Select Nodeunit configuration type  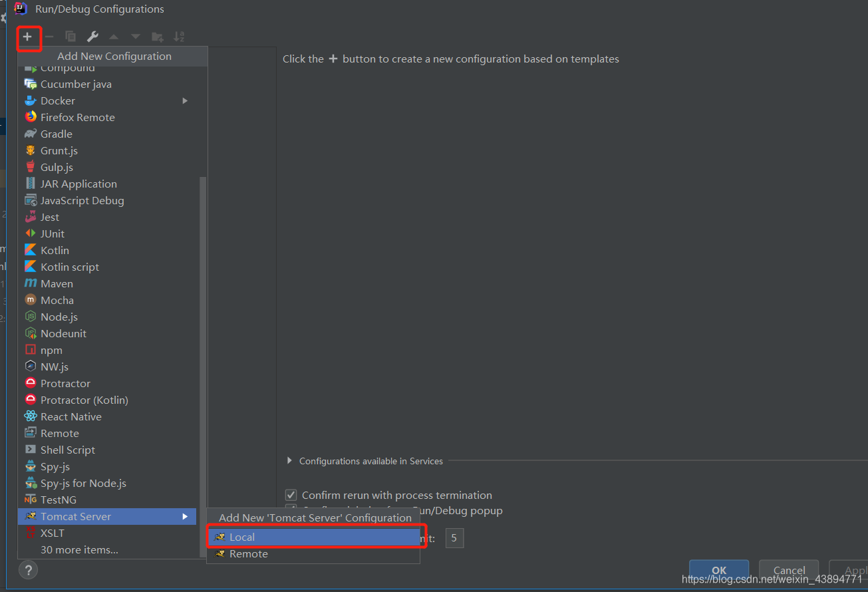pos(107,333)
